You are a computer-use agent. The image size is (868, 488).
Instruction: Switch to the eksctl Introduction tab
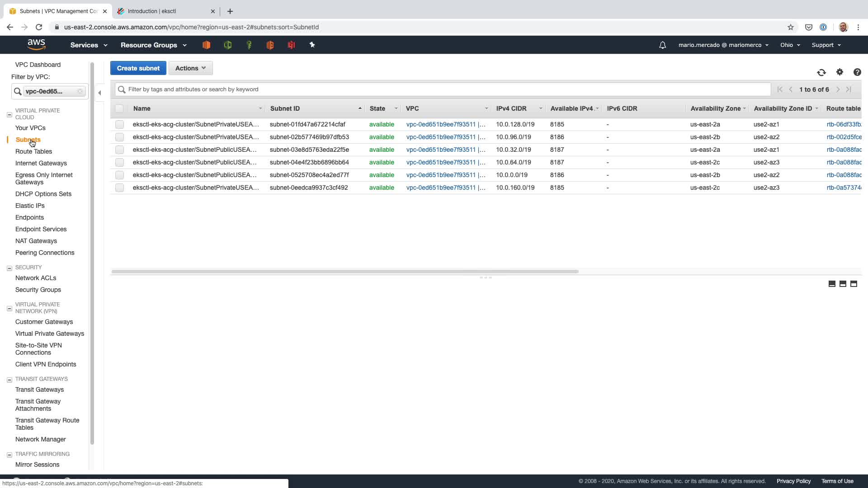pyautogui.click(x=165, y=11)
